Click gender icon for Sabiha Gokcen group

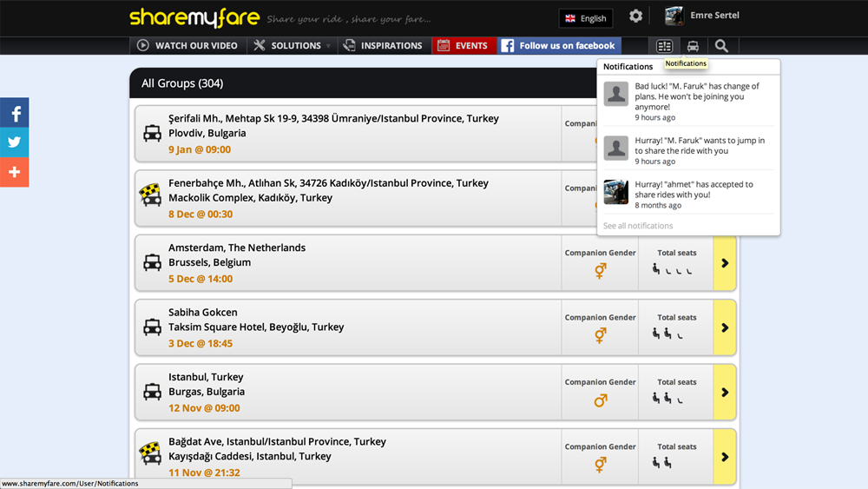601,335
